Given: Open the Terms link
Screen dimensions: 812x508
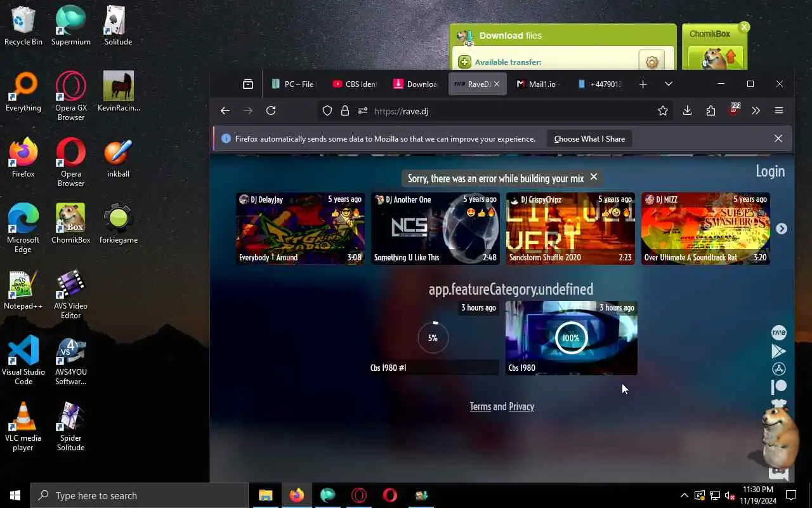Looking at the screenshot, I should coord(480,406).
